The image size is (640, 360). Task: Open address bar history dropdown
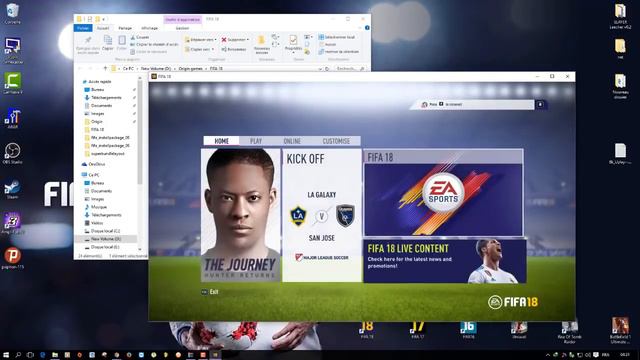pos(320,69)
